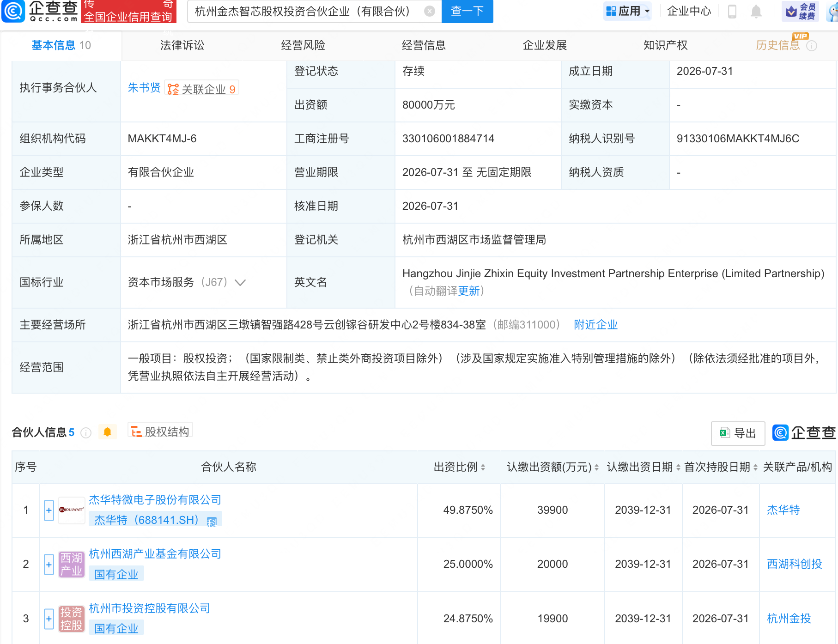Switch to the 经营信息 tab

point(424,45)
